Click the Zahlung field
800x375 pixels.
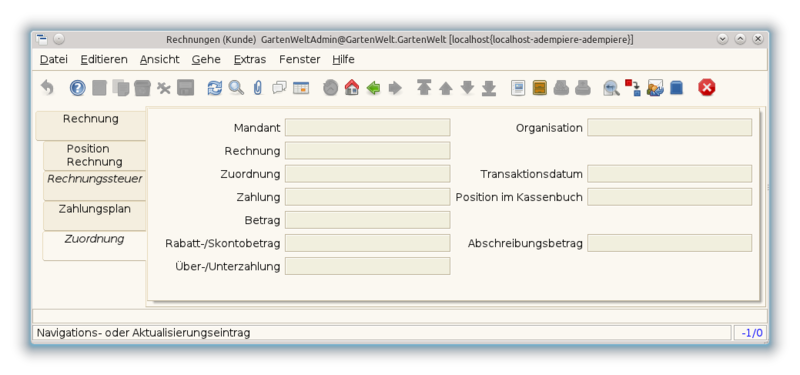(367, 197)
